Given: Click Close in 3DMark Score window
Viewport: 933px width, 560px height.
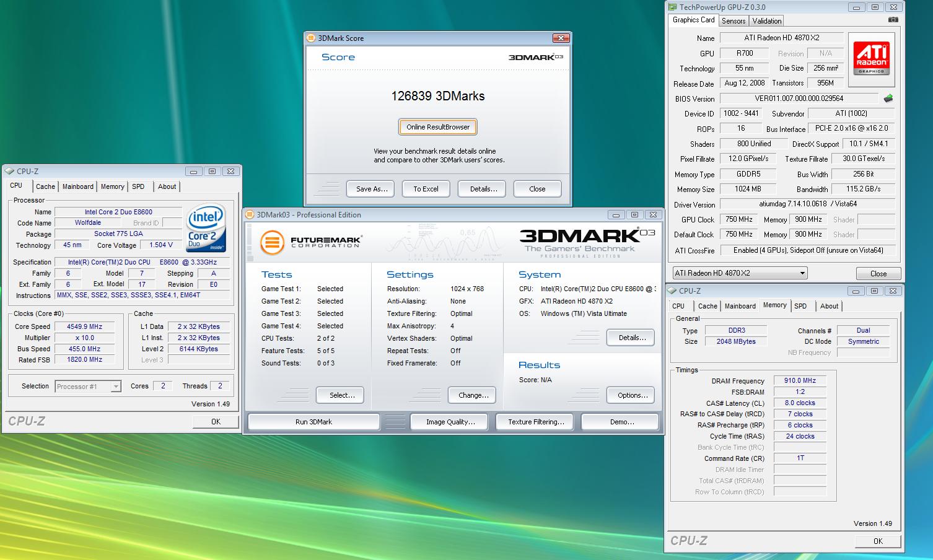Looking at the screenshot, I should (x=537, y=189).
